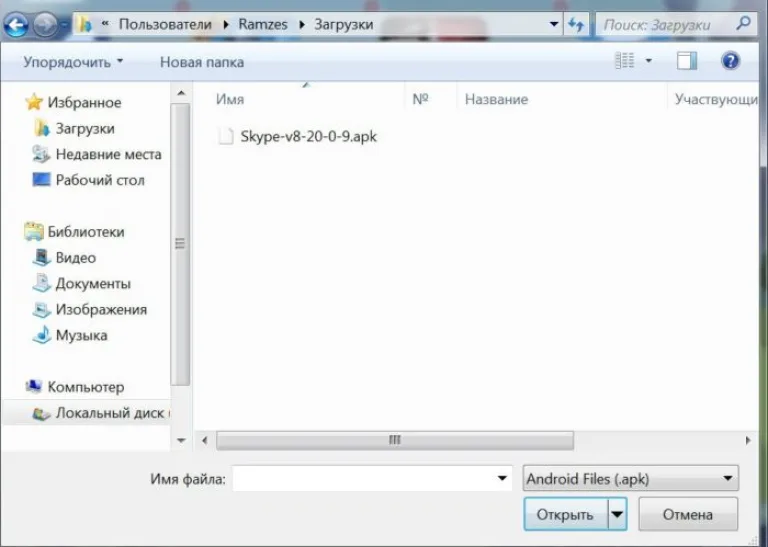Image resolution: width=768 pixels, height=547 pixels.
Task: Expand the arrow after Пользователи in path
Action: [x=226, y=24]
